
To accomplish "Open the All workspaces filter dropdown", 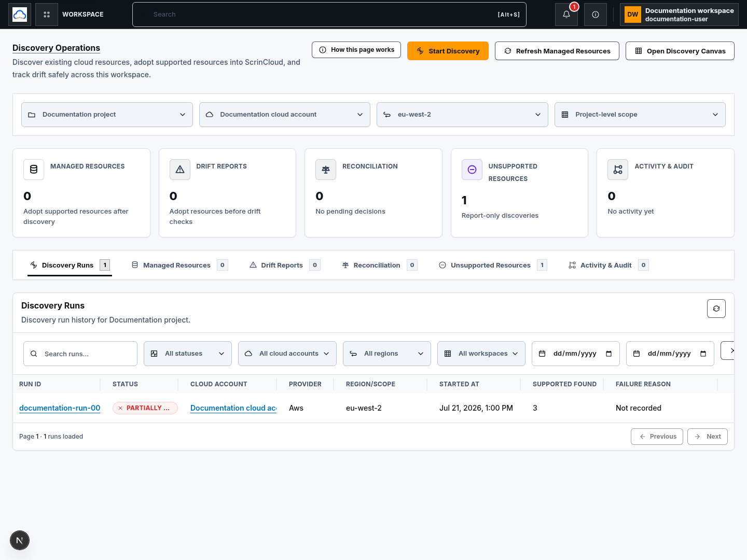I will click(x=481, y=354).
